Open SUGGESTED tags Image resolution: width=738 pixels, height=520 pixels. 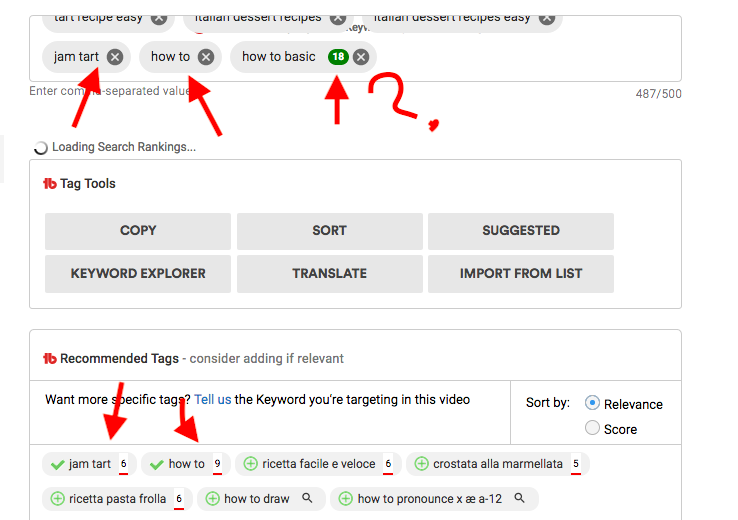pos(520,231)
